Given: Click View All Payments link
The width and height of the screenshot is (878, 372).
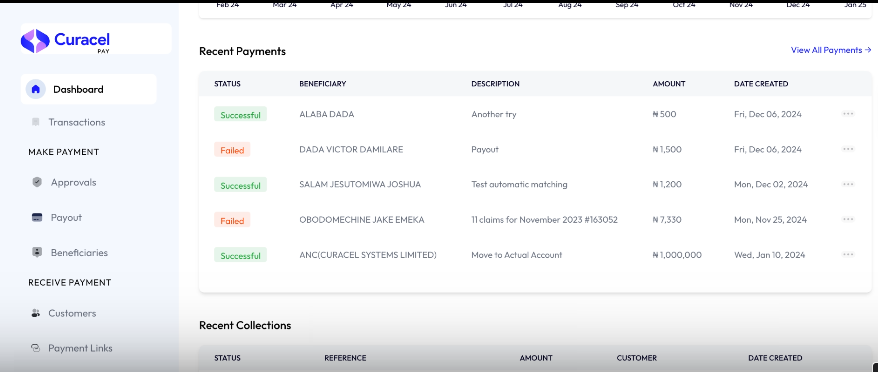Looking at the screenshot, I should (831, 50).
